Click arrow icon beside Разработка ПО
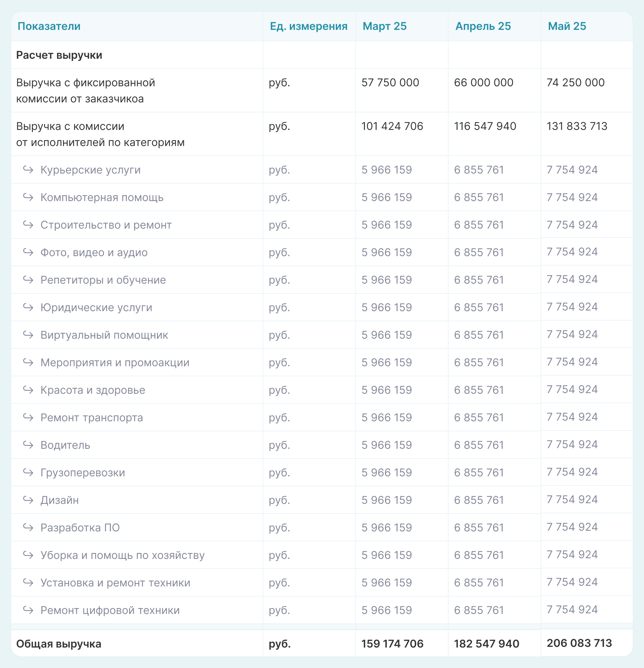644x668 pixels. tap(28, 528)
